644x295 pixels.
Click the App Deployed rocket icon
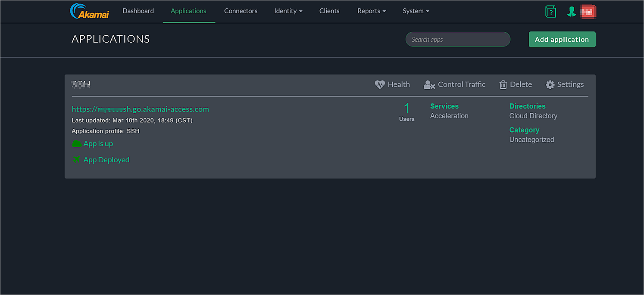[x=76, y=159]
